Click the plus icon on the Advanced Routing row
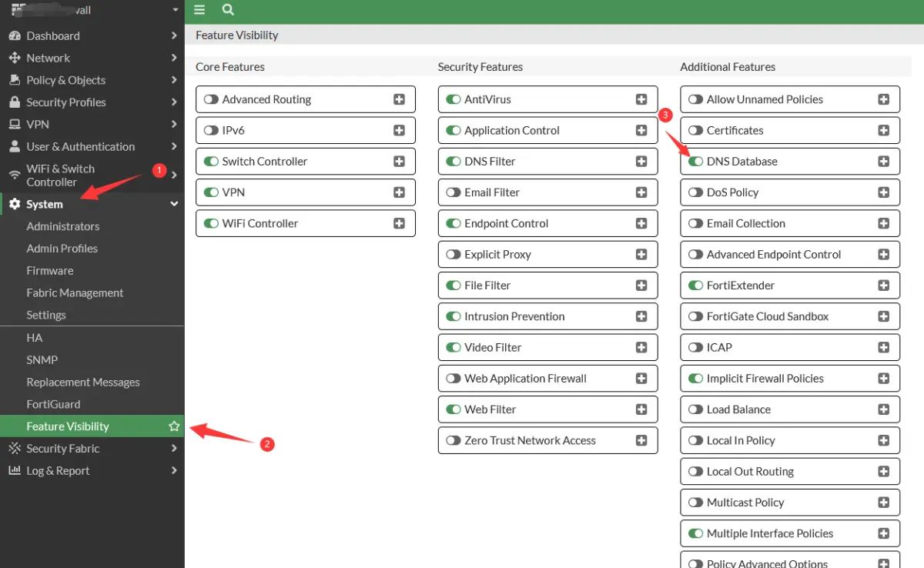 click(x=399, y=99)
